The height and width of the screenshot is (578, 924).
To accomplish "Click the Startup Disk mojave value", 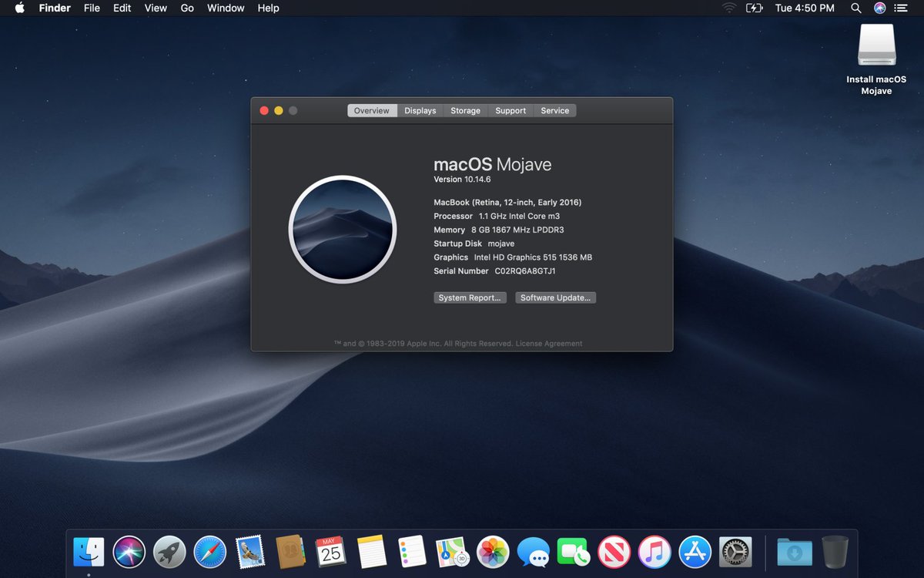I will [x=501, y=244].
